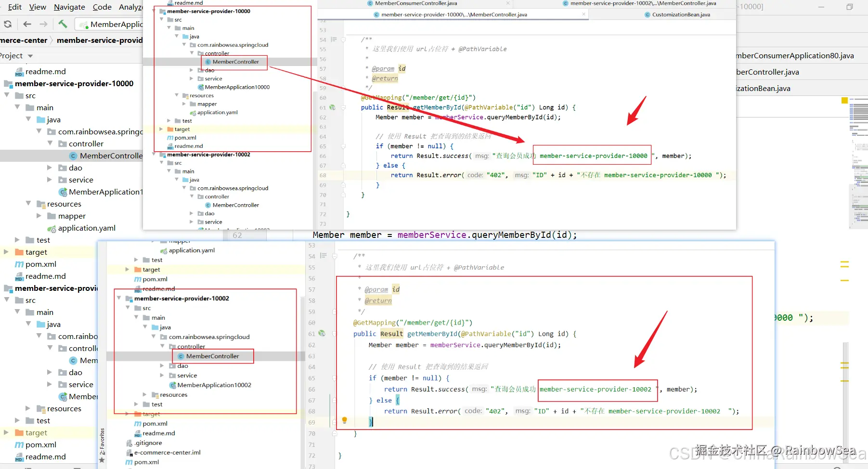Collapse com.rainbowsea.springc in the background Project tree
The image size is (868, 469).
coord(39,131)
